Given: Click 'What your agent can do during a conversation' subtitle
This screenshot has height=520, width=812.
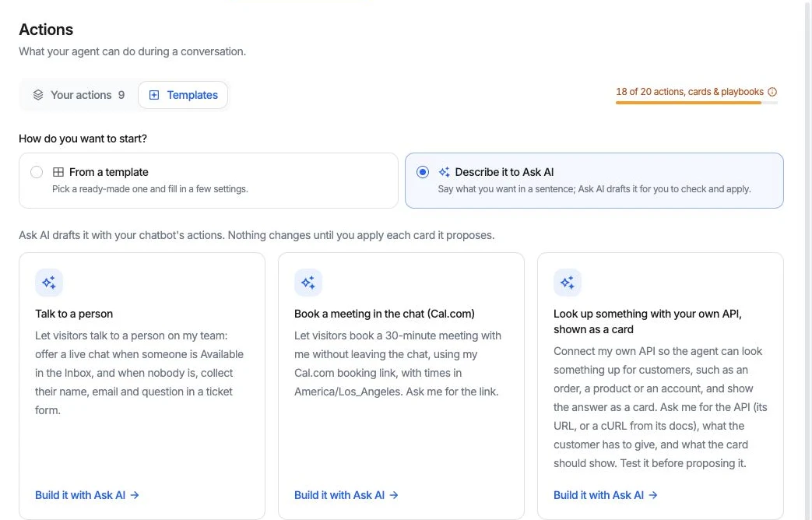Looking at the screenshot, I should coord(132,51).
